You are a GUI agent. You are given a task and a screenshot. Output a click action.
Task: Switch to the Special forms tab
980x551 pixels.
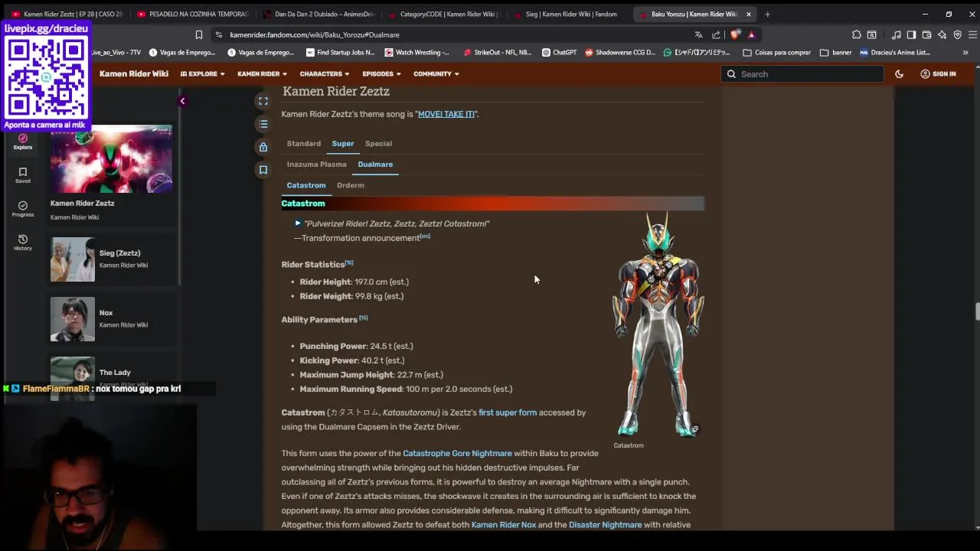tap(378, 143)
